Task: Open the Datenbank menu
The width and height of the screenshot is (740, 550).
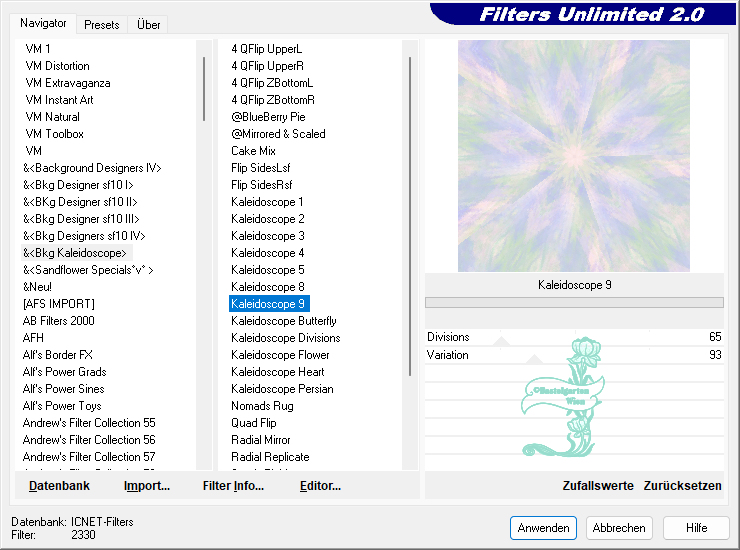Action: (x=59, y=486)
